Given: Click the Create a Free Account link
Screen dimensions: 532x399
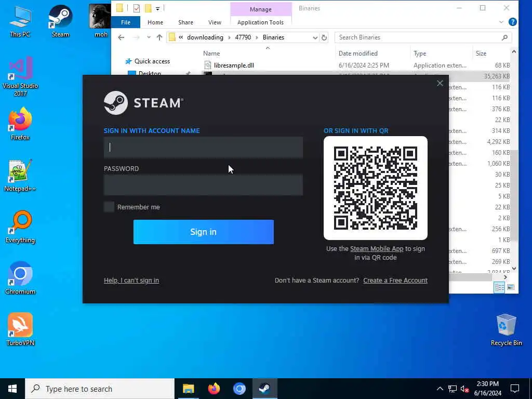Looking at the screenshot, I should tap(395, 280).
